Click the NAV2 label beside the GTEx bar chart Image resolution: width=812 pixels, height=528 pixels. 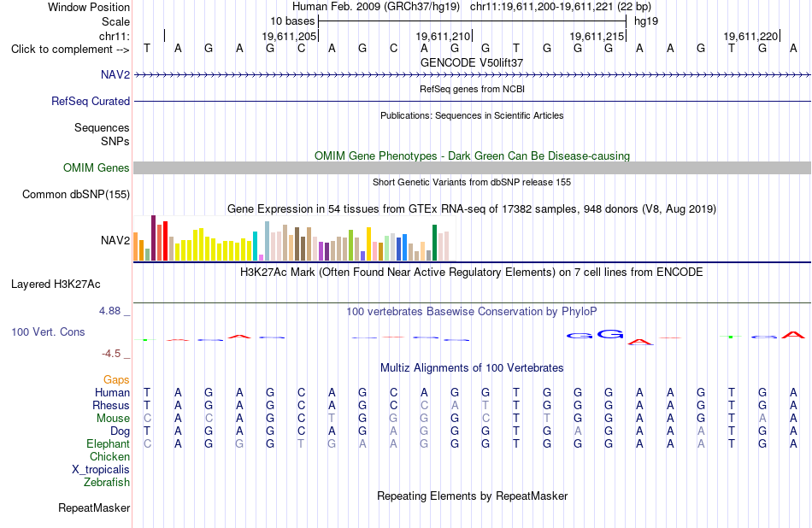115,240
